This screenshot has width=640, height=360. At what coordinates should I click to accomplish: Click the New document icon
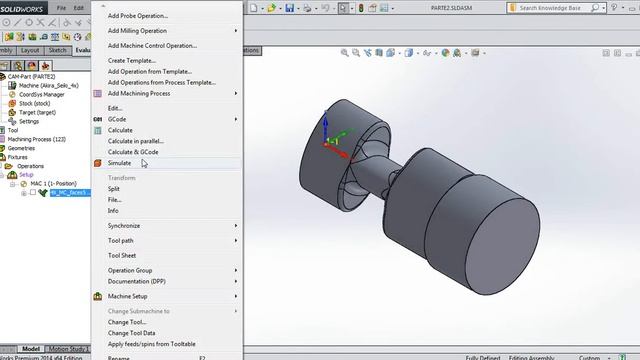coord(253,8)
